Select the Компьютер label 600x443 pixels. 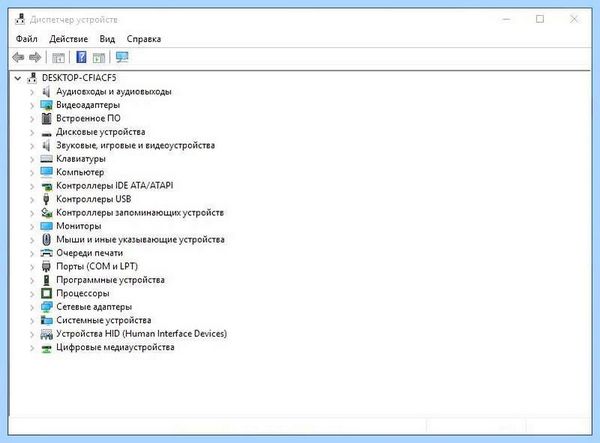[x=80, y=172]
